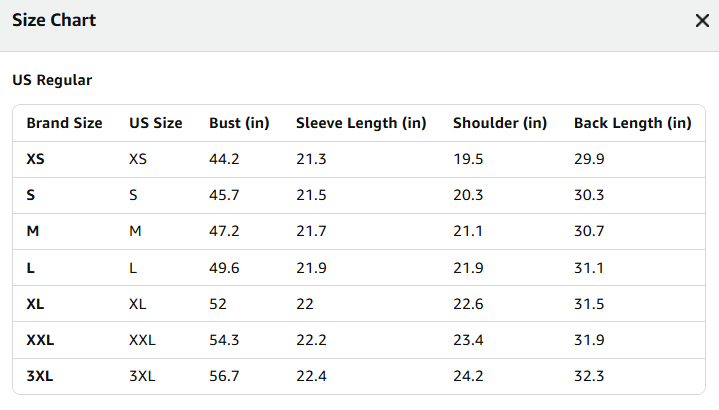
Task: Click the Back Length (in) header
Action: pos(633,123)
